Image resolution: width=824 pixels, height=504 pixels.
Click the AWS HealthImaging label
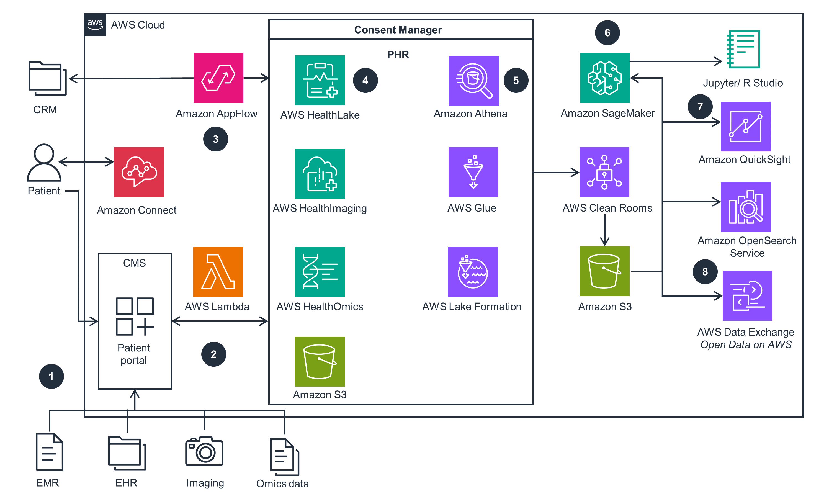point(320,209)
